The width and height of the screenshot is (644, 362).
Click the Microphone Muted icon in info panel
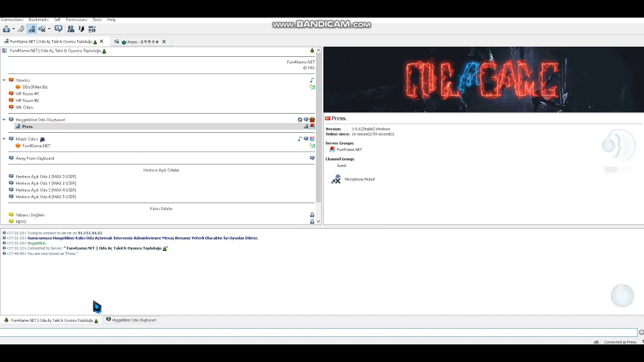click(336, 179)
